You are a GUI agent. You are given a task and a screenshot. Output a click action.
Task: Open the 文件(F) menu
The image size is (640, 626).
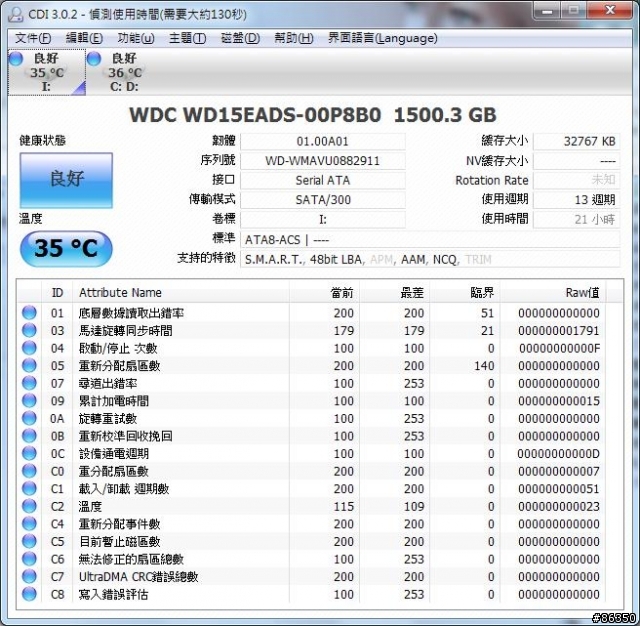click(x=33, y=38)
